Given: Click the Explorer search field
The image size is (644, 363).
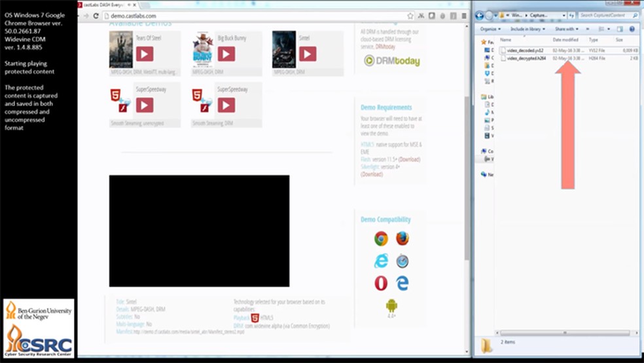Looking at the screenshot, I should coord(609,15).
